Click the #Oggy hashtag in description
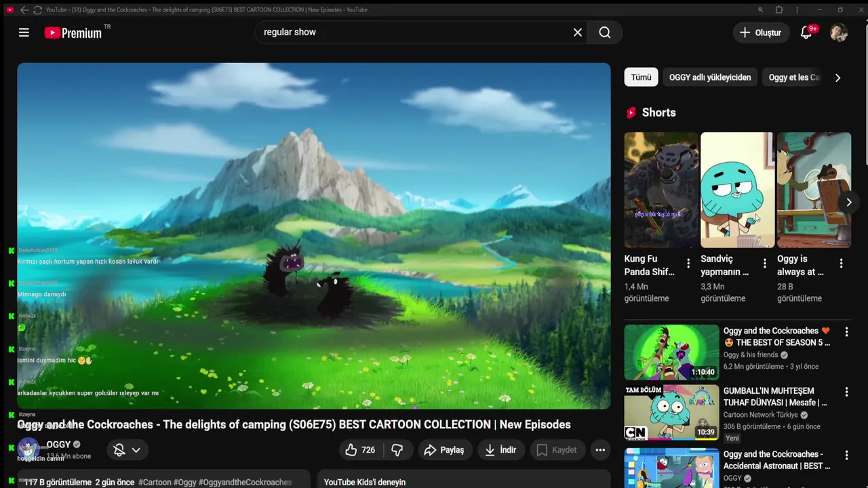The width and height of the screenshot is (868, 488). coord(185,483)
